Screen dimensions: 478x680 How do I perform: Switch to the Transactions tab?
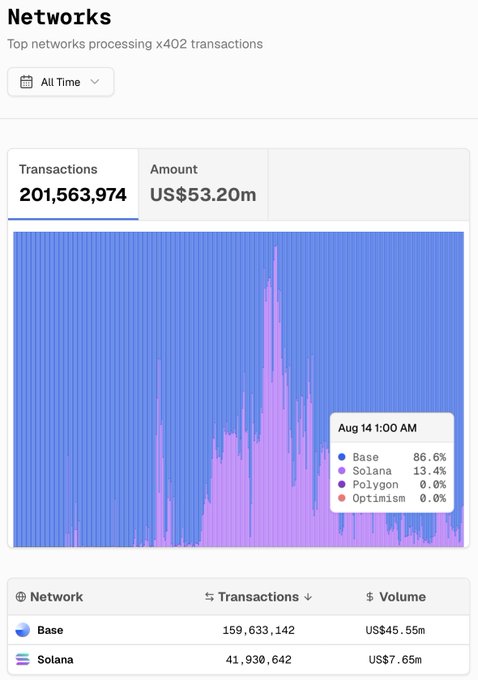point(73,185)
